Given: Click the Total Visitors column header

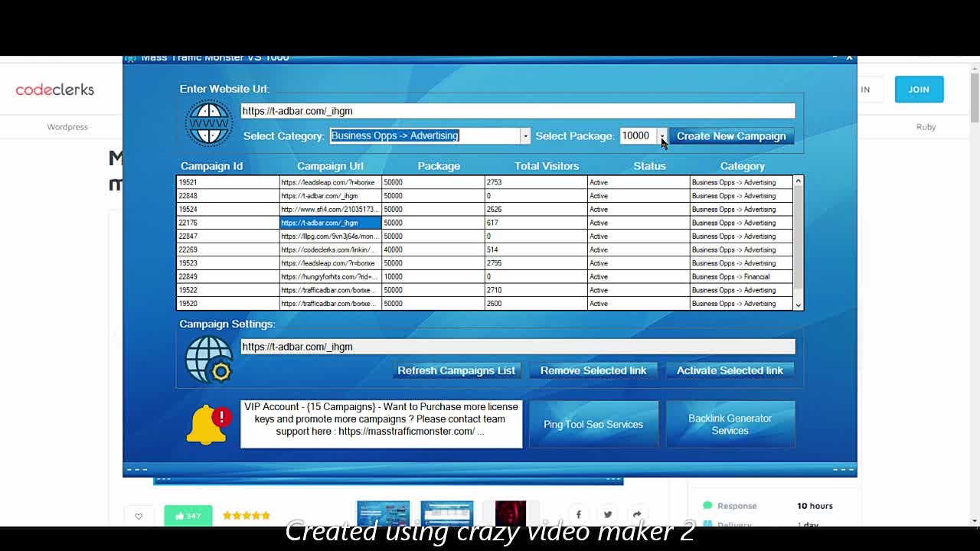Looking at the screenshot, I should pyautogui.click(x=547, y=166).
